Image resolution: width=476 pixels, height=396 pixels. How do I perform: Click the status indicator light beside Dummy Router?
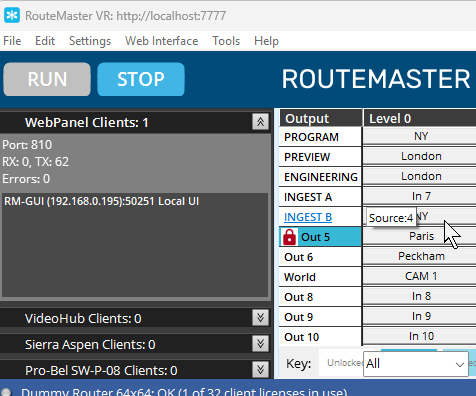coord(6,392)
